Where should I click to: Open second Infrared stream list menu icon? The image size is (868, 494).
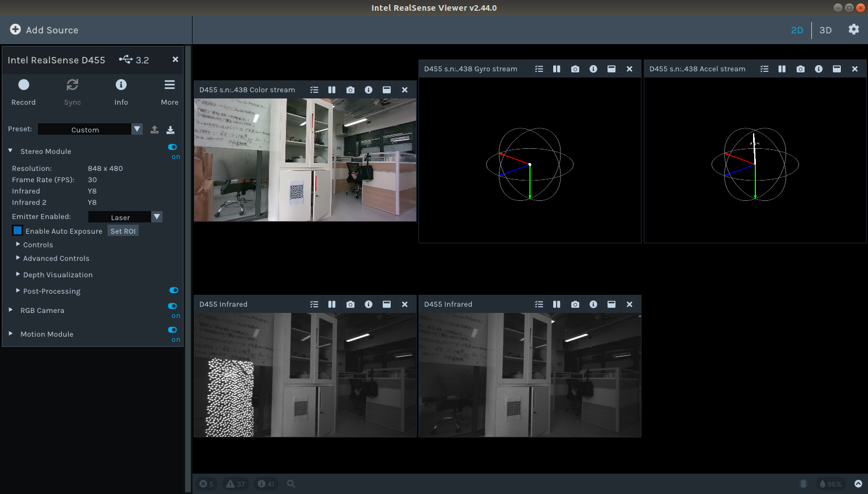coord(539,304)
